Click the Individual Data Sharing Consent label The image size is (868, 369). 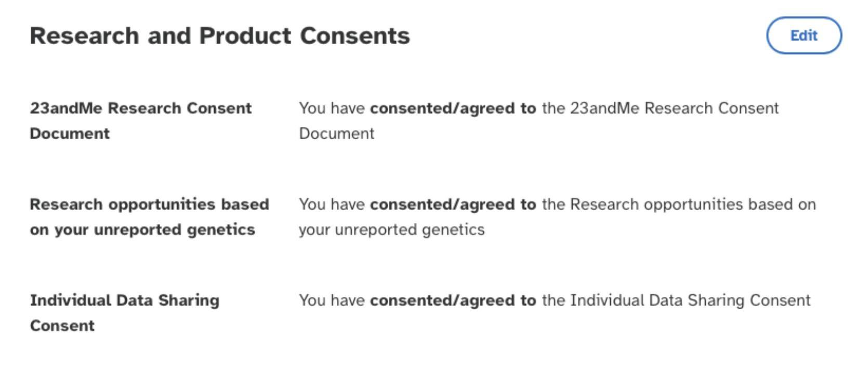(x=124, y=300)
